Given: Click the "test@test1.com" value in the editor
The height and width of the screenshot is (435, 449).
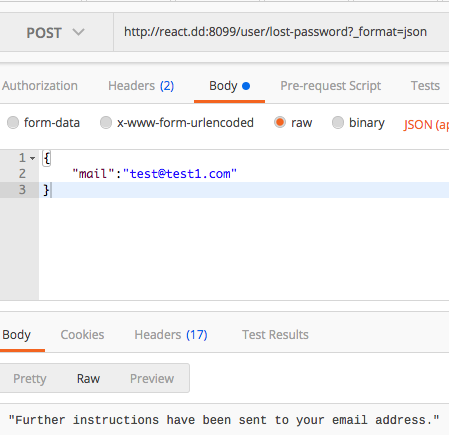Looking at the screenshot, I should tap(180, 174).
